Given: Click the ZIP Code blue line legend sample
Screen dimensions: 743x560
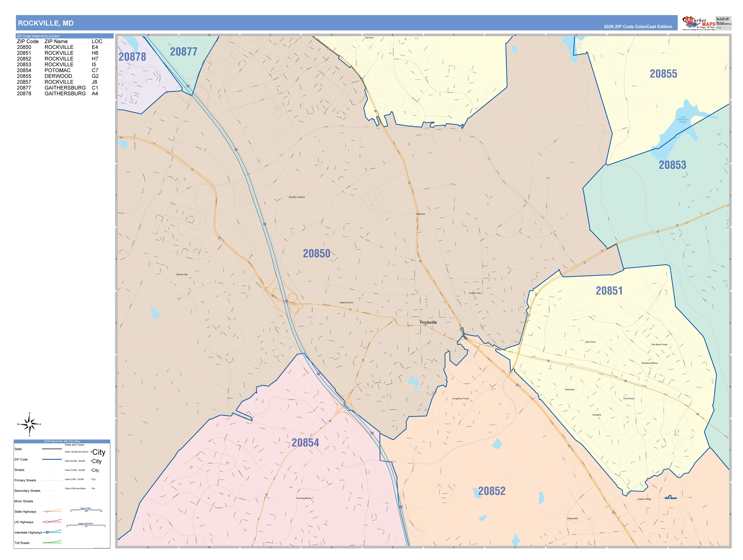Looking at the screenshot, I should pyautogui.click(x=52, y=459).
